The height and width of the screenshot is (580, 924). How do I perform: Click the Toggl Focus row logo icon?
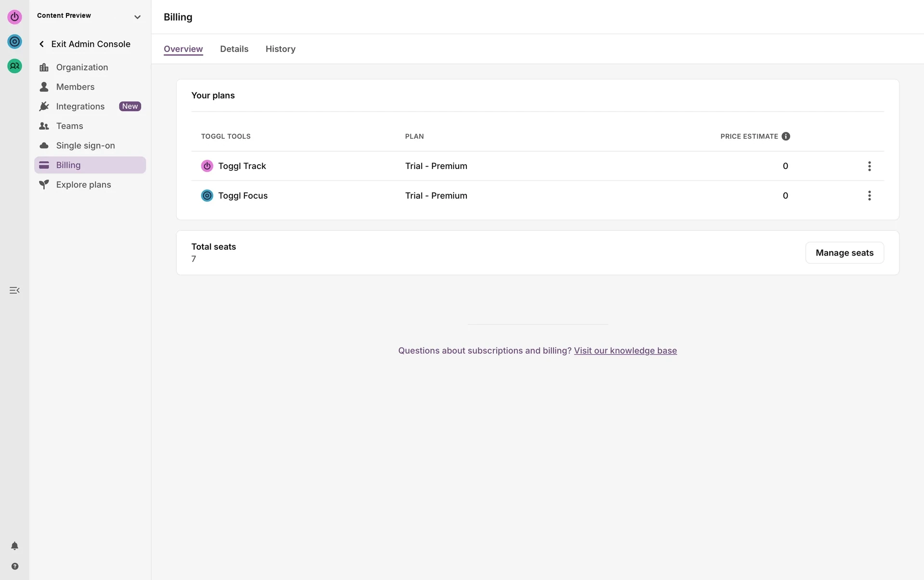[207, 195]
